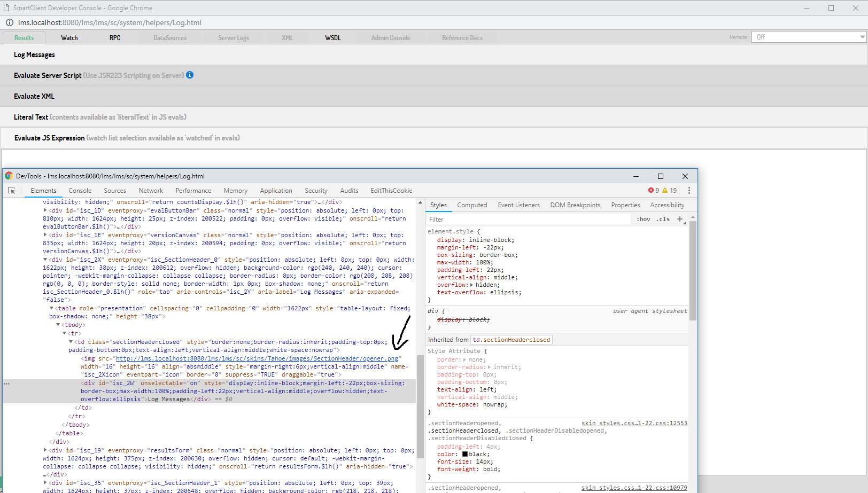Open DevTools Application panel

coord(276,191)
